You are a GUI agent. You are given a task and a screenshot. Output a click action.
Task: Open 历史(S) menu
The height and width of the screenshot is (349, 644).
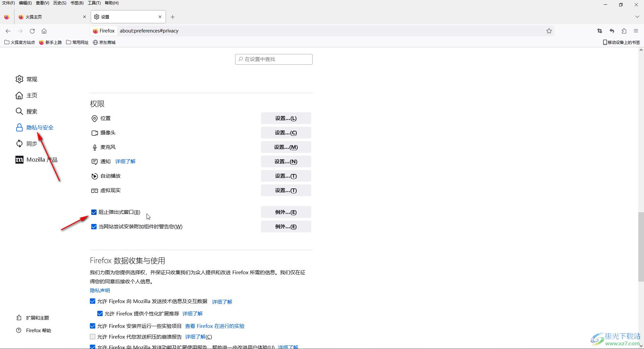click(60, 3)
